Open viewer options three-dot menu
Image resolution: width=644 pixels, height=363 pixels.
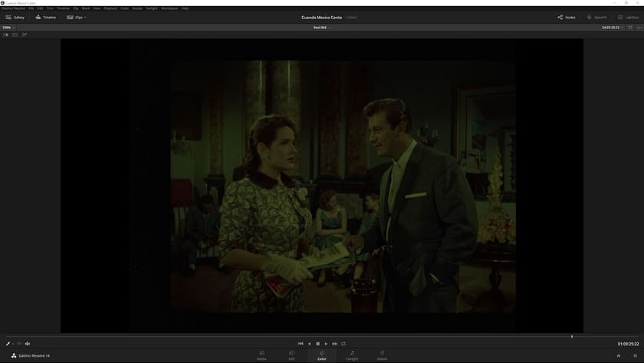click(639, 28)
